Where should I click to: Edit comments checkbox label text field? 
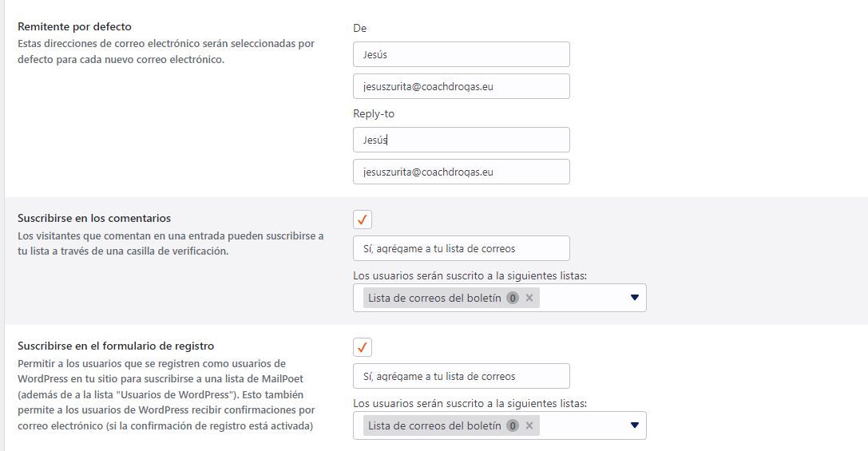(x=461, y=248)
